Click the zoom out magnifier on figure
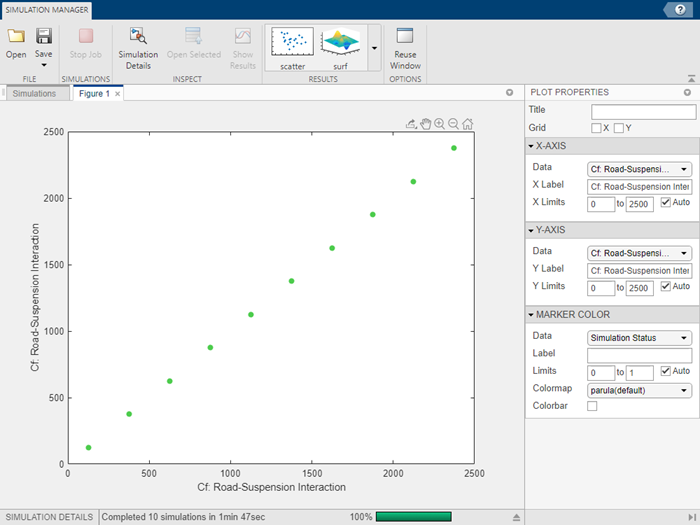This screenshot has height=525, width=700. tap(454, 124)
